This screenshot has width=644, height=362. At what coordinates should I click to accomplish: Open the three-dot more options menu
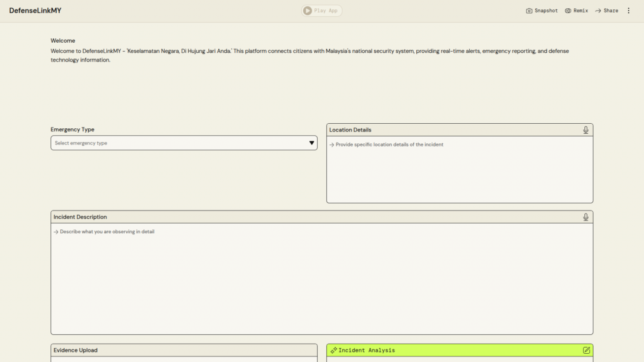pos(628,11)
